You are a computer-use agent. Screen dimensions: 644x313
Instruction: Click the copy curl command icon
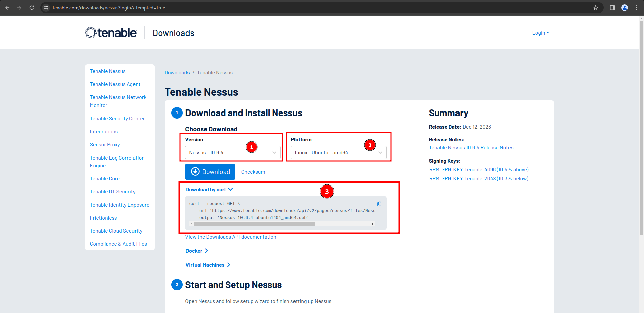click(x=379, y=204)
